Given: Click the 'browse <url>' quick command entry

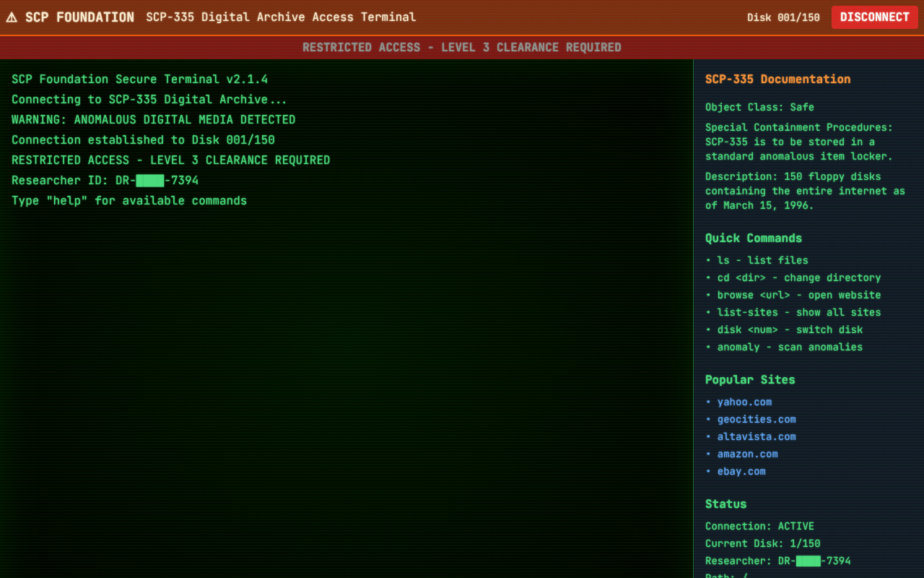Looking at the screenshot, I should (798, 295).
